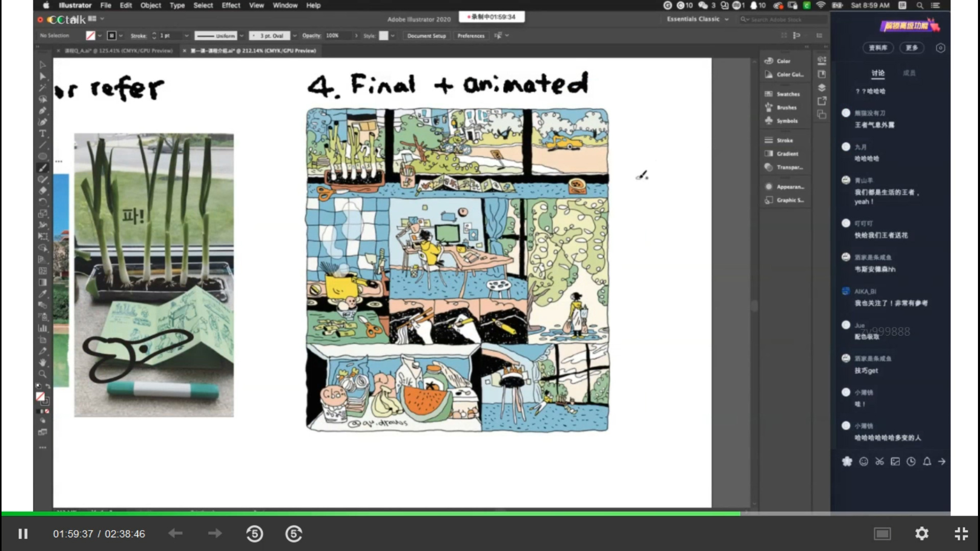Switch to the 125.41% document tab

(119, 51)
